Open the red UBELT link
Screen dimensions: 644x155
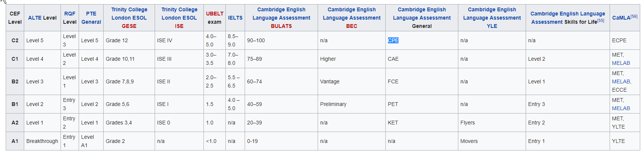(x=215, y=14)
